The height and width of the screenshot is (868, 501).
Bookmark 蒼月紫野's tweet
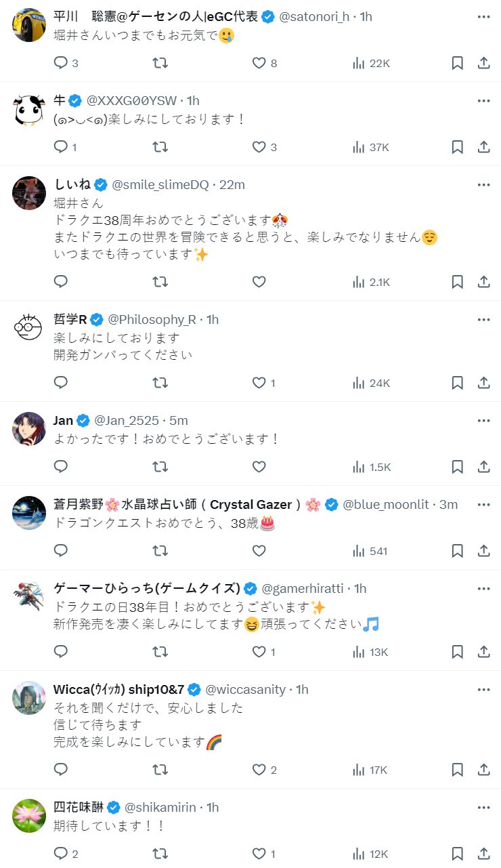pyautogui.click(x=457, y=551)
